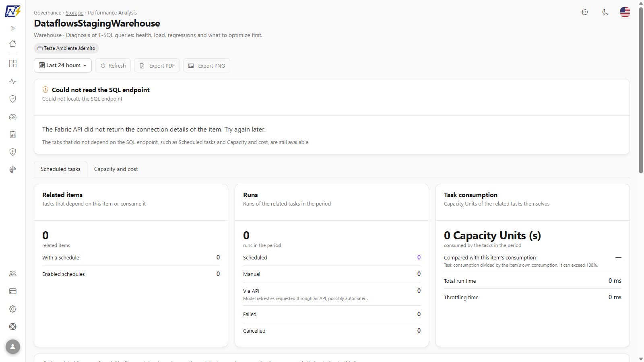Open the Home icon in sidebar
This screenshot has height=362, width=644.
pos(13,43)
